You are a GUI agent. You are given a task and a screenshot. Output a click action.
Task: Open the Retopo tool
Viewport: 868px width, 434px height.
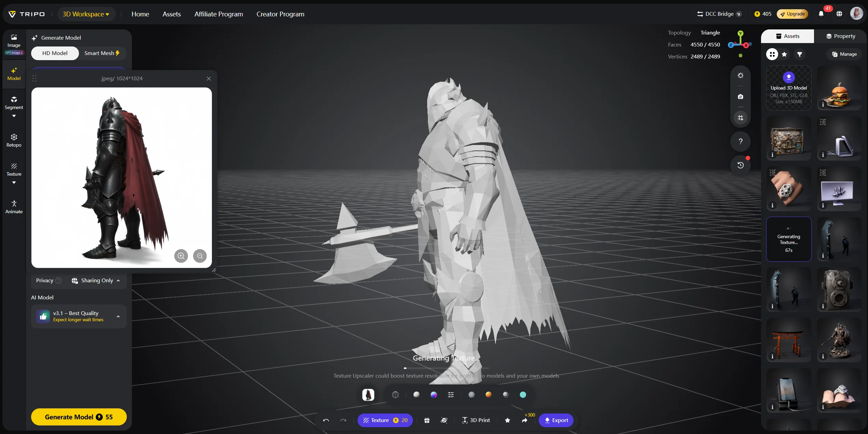point(14,140)
